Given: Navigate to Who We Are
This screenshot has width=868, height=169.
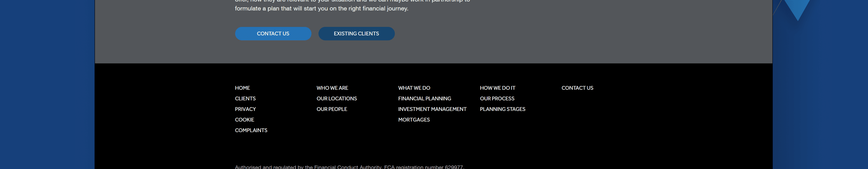Looking at the screenshot, I should (332, 88).
